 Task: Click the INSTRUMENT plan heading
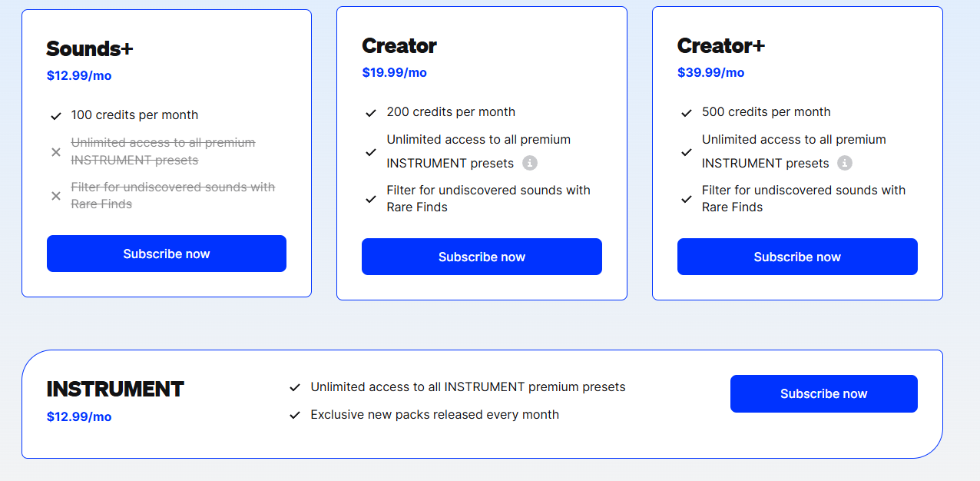coord(114,389)
